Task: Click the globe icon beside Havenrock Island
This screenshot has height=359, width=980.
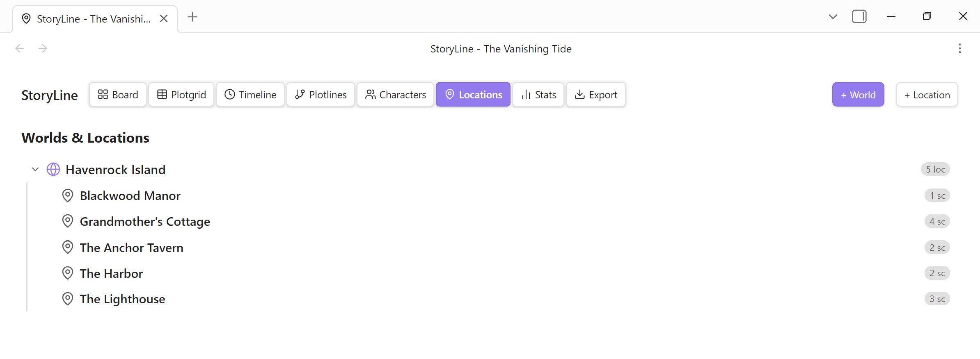Action: [53, 169]
